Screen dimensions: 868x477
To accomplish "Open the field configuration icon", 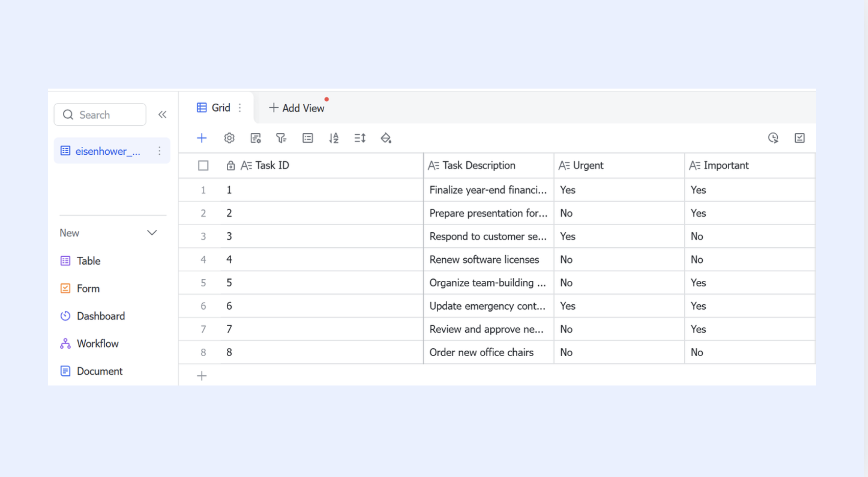I will (255, 138).
